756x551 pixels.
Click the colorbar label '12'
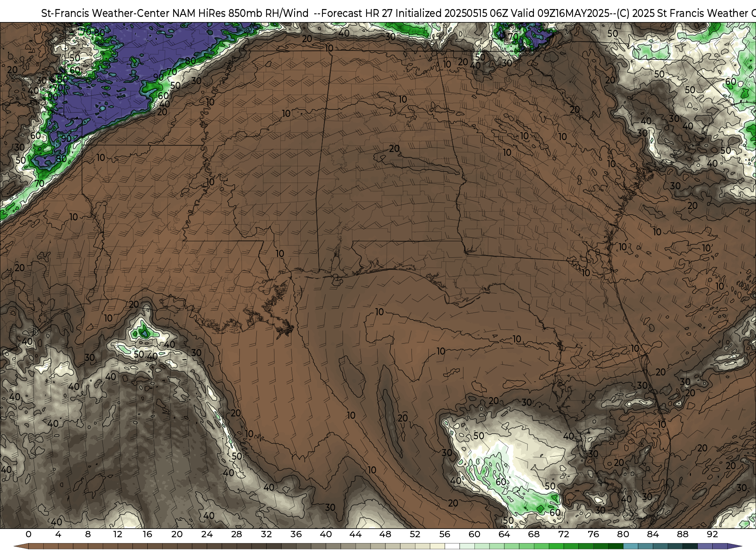click(117, 534)
